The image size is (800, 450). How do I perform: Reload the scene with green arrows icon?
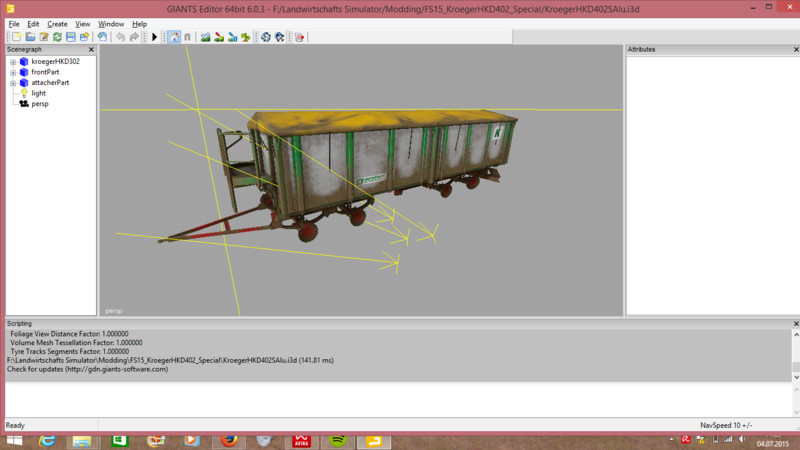pos(57,37)
